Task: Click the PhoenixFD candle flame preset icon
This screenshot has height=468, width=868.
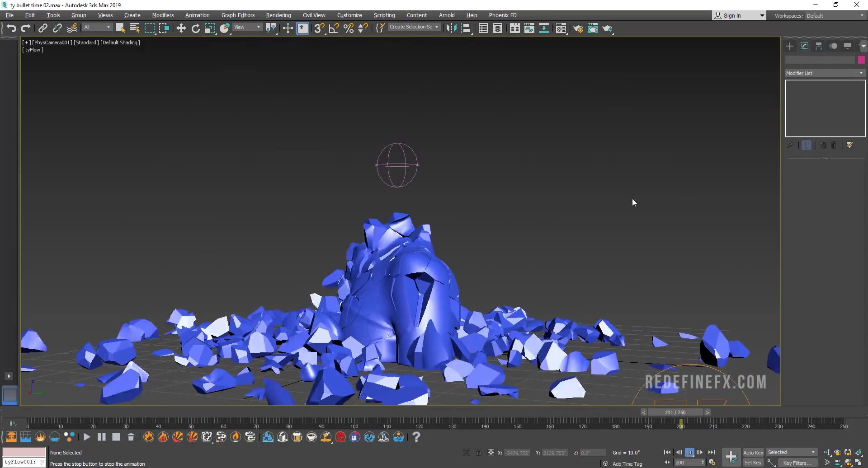Action: pyautogui.click(x=235, y=437)
